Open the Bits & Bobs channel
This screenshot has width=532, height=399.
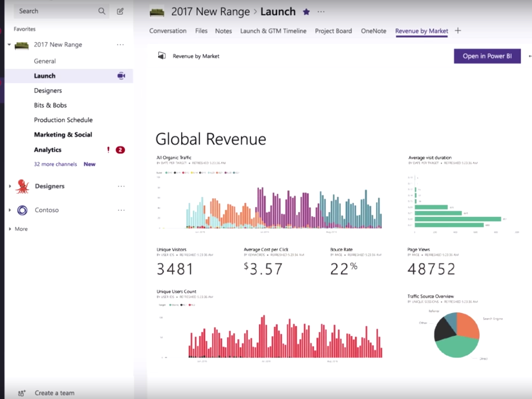click(x=50, y=105)
